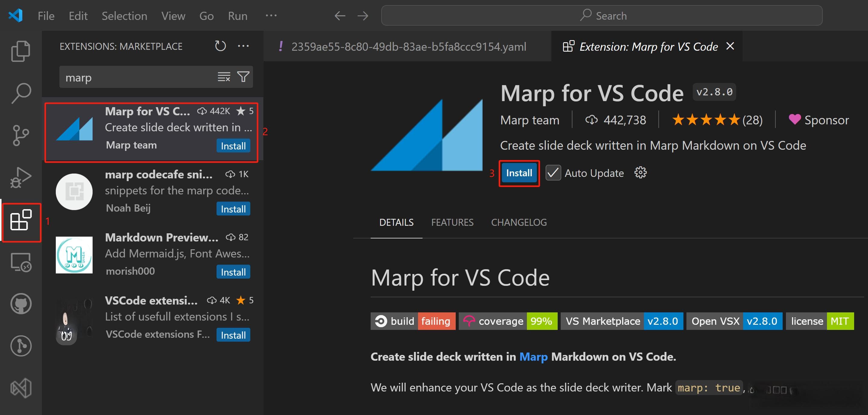Switch to the FEATURES tab
Screen dimensions: 868x415
452,222
